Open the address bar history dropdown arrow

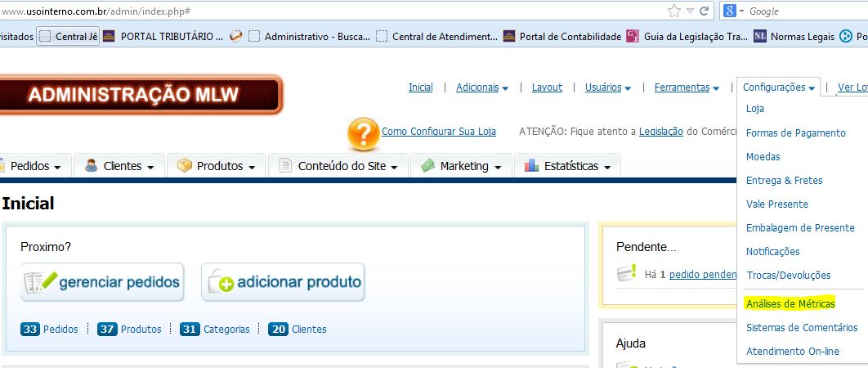click(x=690, y=11)
